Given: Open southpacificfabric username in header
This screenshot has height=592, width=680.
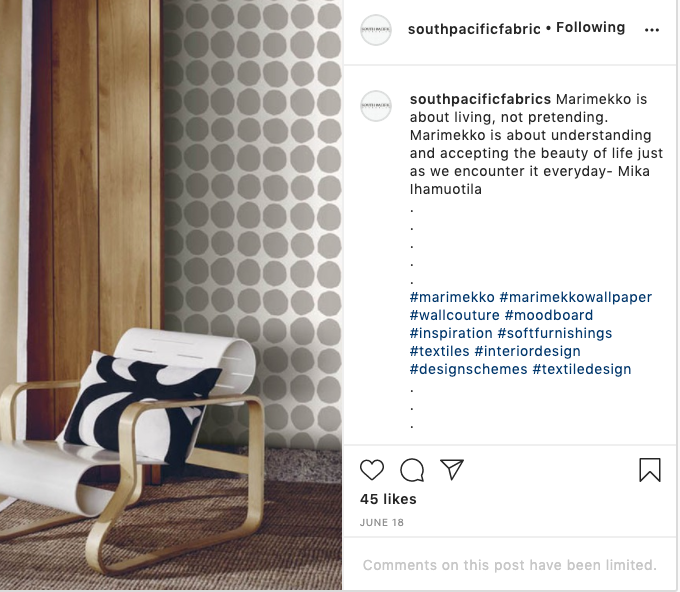Looking at the screenshot, I should tap(474, 29).
